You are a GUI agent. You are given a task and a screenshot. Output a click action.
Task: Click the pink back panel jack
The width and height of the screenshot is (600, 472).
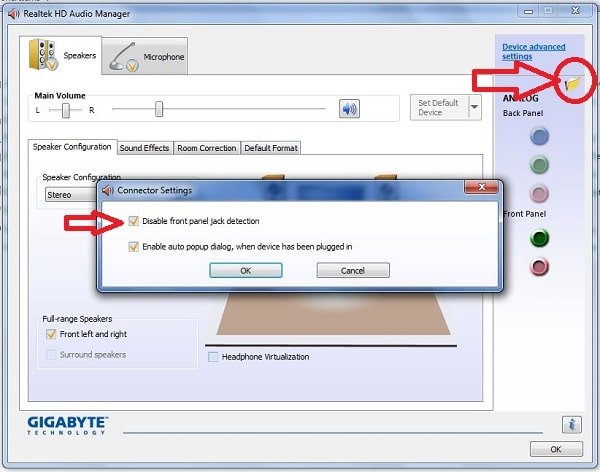pyautogui.click(x=540, y=193)
